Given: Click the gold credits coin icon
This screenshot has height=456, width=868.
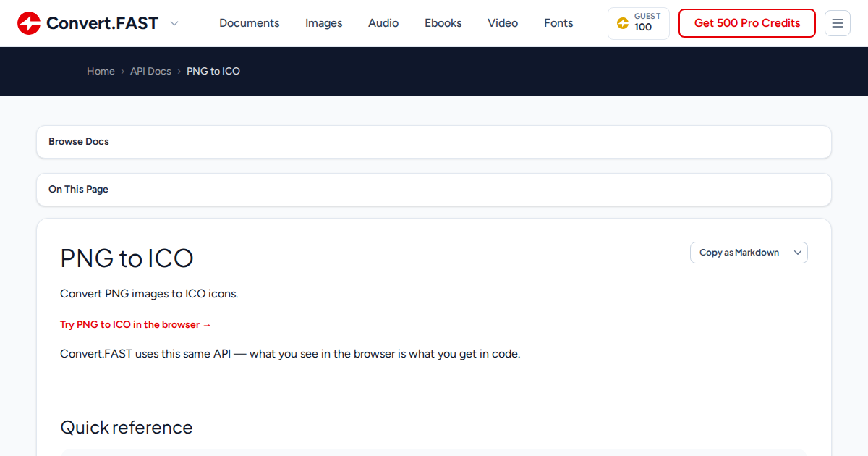Looking at the screenshot, I should 622,23.
